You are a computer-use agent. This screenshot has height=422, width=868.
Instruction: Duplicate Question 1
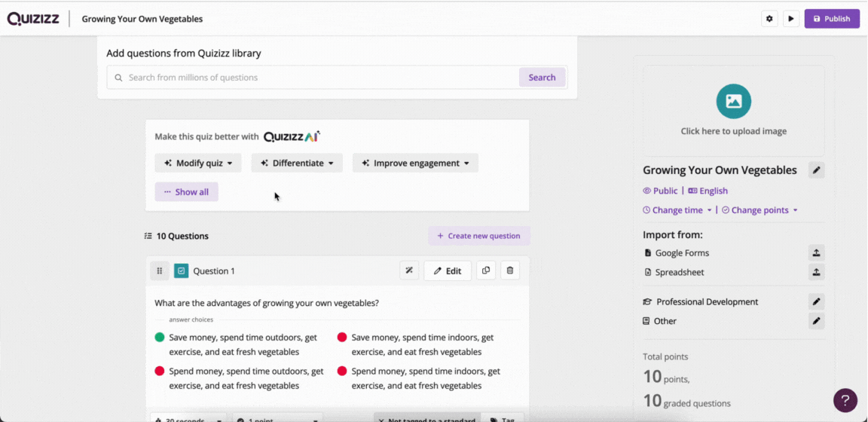coord(486,271)
